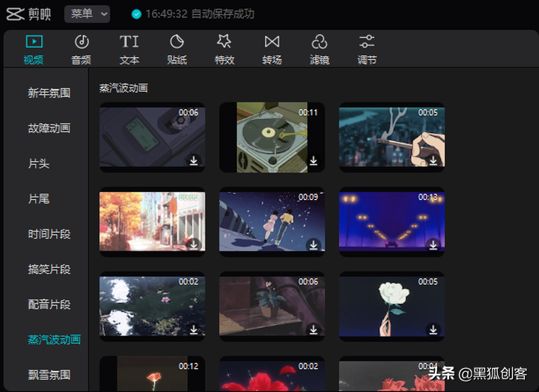Download the 00:11 turntable clip

[314, 160]
